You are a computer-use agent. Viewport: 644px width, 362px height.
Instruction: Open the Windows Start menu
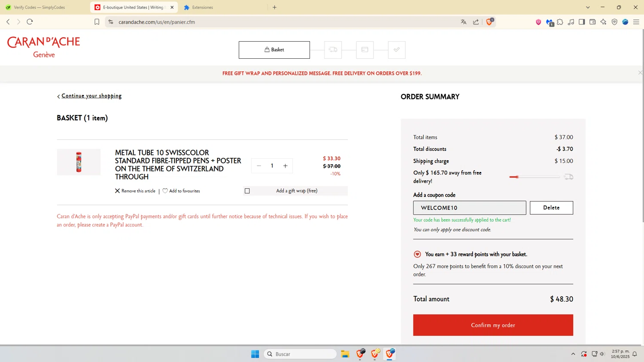(255, 354)
